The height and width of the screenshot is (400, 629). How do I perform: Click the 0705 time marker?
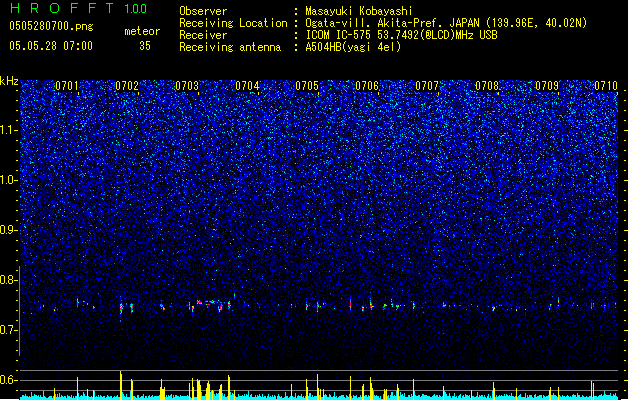(x=307, y=86)
